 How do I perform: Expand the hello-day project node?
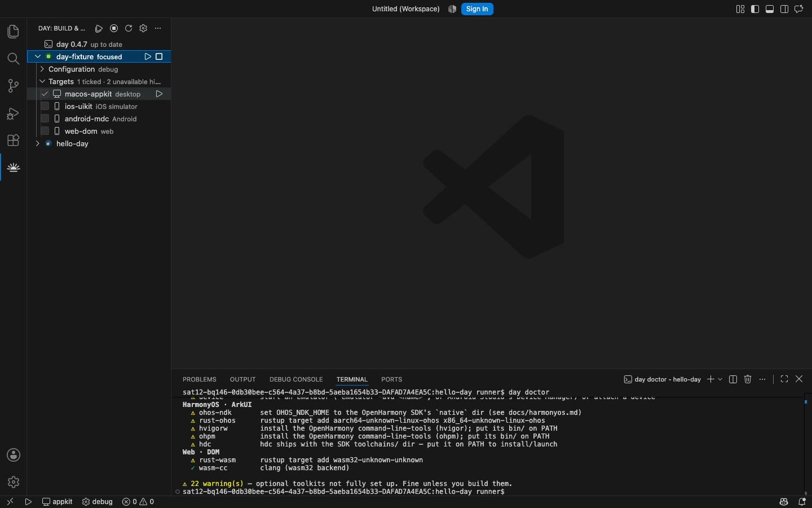pos(38,143)
